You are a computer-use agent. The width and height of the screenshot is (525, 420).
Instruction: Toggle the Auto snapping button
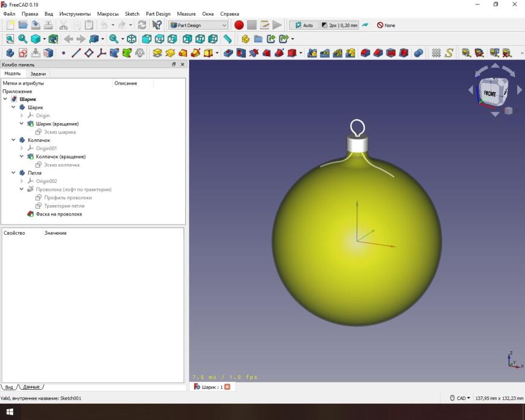pos(303,25)
